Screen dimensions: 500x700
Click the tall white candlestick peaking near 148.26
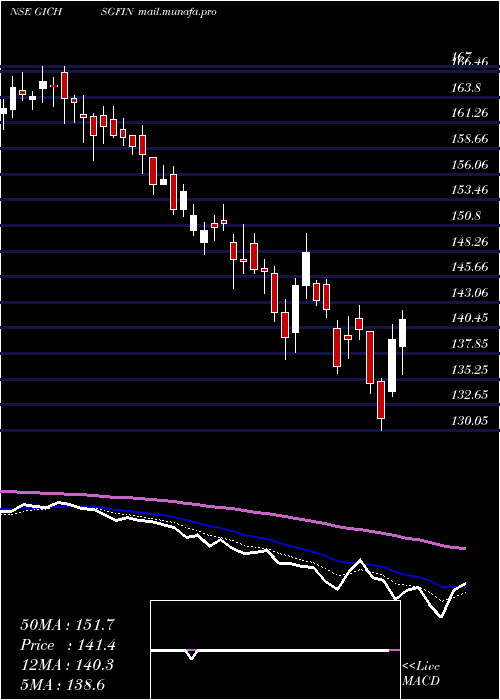306,269
